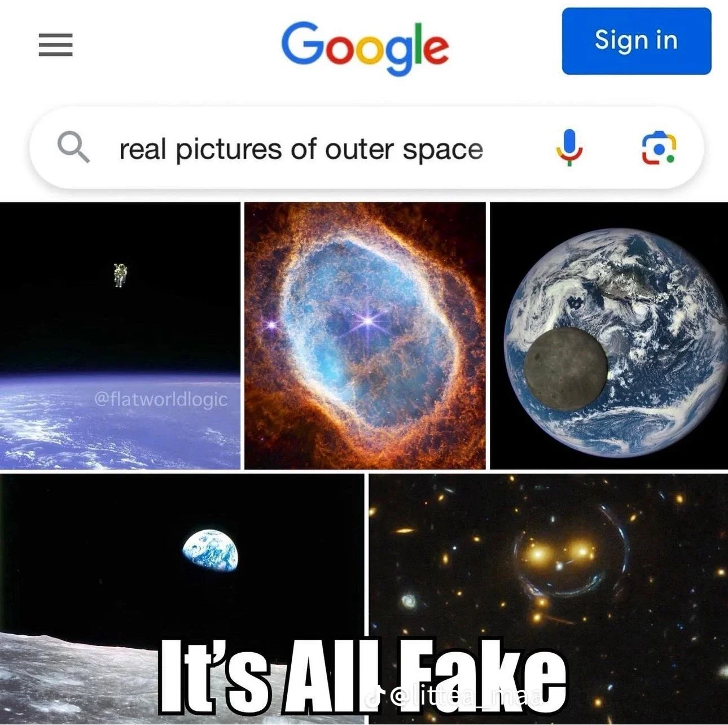The height and width of the screenshot is (725, 728).
Task: Open the floating astronaut above Earth image
Action: point(120,336)
